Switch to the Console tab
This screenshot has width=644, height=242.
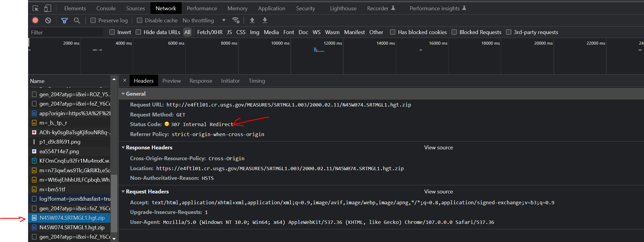coord(106,8)
